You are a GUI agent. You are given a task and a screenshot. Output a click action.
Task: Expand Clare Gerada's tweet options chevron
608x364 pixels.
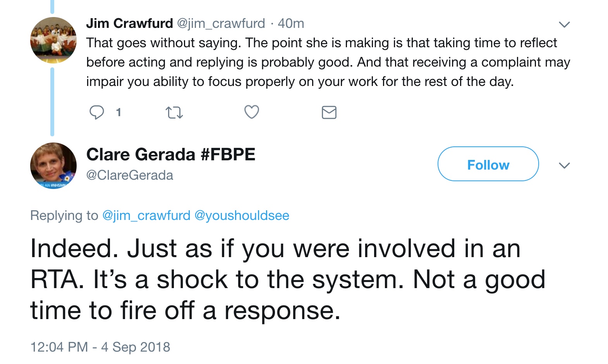(564, 166)
